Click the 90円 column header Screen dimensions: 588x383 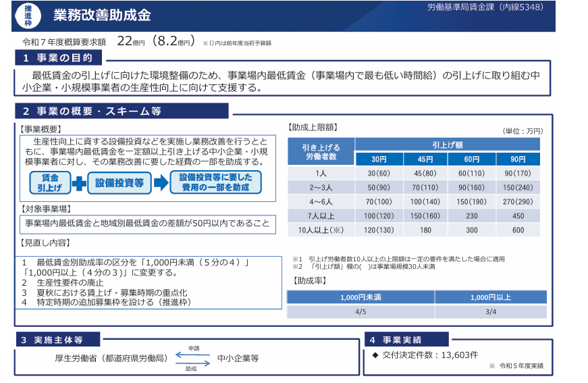[518, 159]
